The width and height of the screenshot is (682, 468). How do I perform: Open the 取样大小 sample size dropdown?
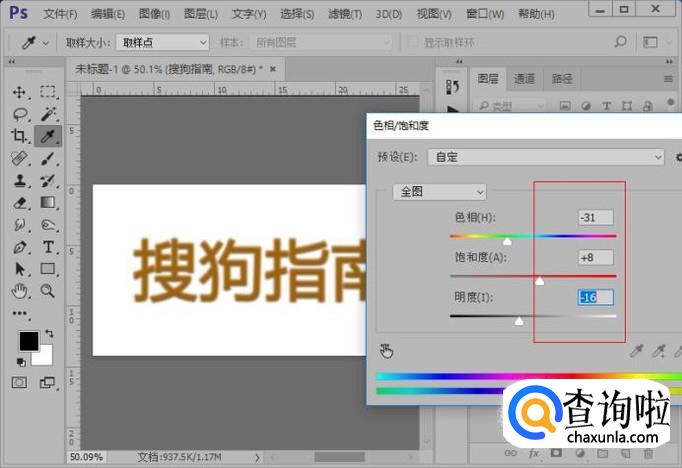click(x=163, y=43)
